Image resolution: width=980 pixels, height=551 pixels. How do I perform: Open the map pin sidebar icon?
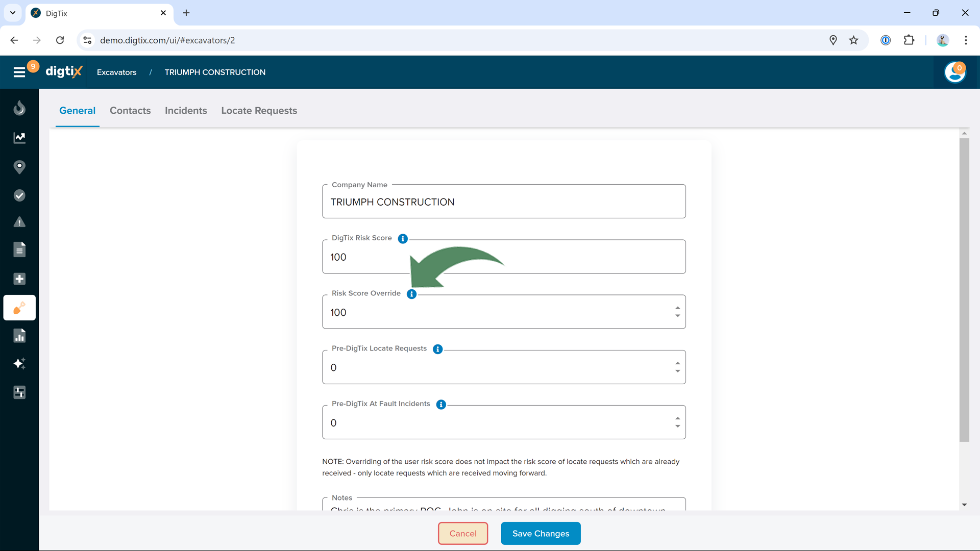click(x=19, y=167)
